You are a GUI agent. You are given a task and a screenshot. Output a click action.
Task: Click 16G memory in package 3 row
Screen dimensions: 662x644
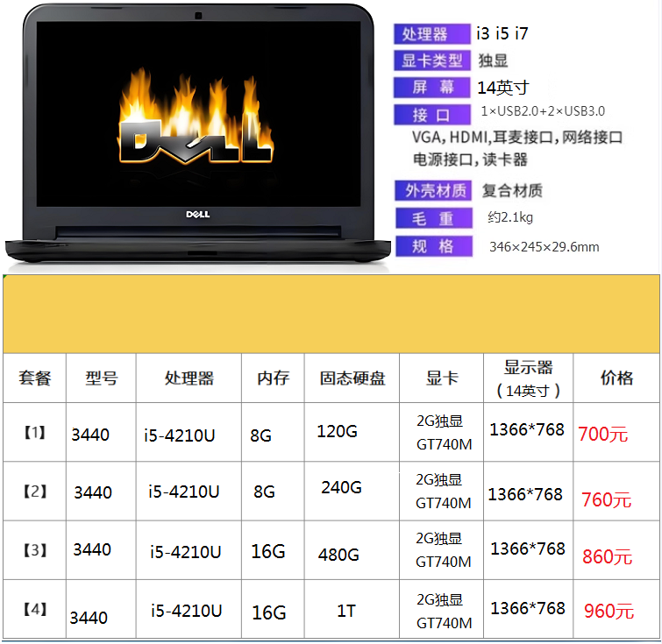(x=268, y=552)
